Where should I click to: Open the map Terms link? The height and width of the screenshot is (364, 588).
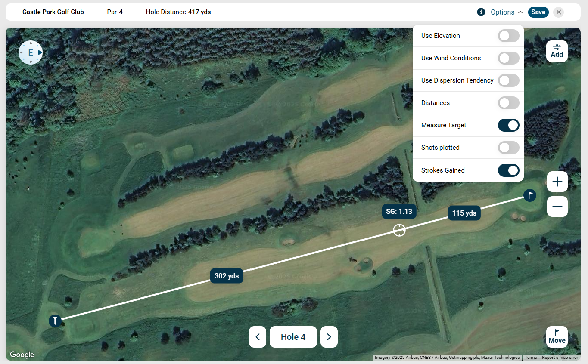coord(531,358)
